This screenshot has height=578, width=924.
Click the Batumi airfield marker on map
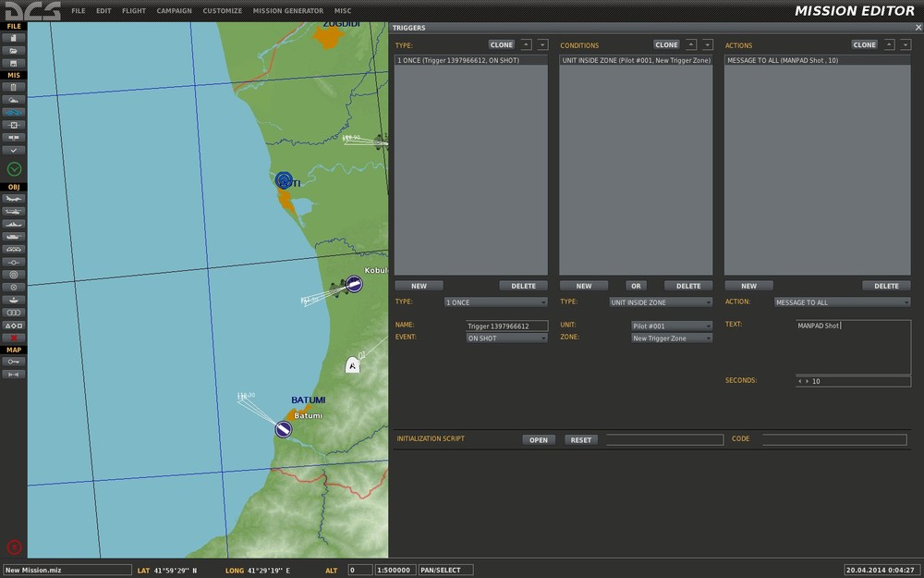coord(283,428)
